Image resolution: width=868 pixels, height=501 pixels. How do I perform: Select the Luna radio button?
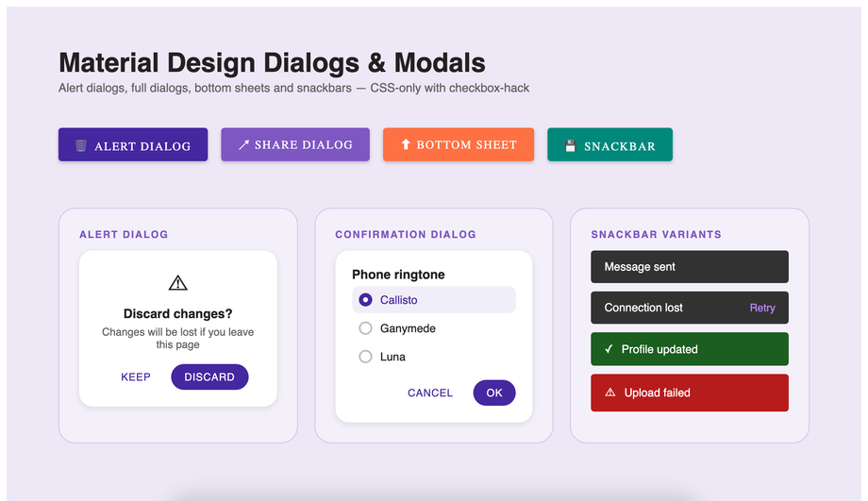[365, 357]
